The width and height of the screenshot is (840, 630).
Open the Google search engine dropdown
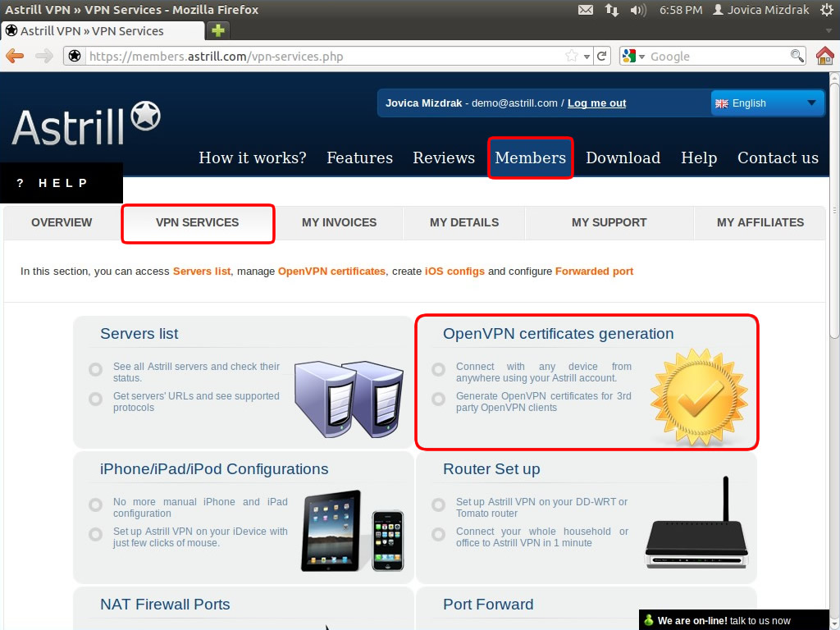click(634, 56)
